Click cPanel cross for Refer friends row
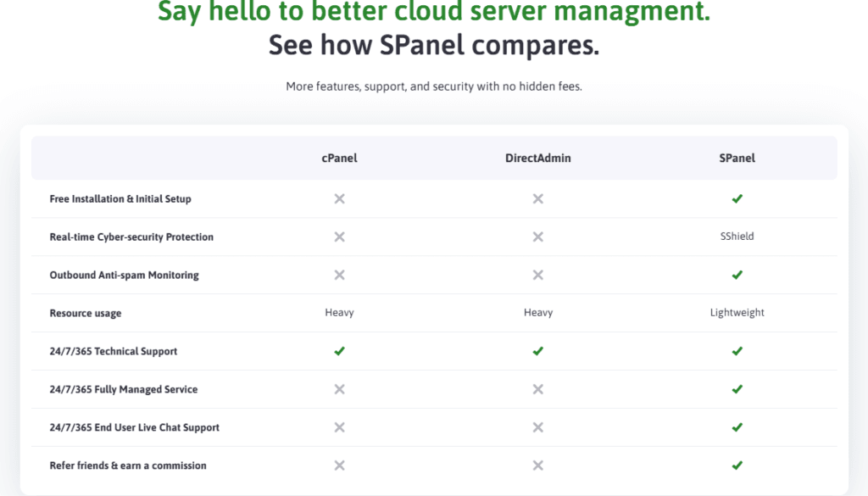868x496 pixels. point(339,465)
